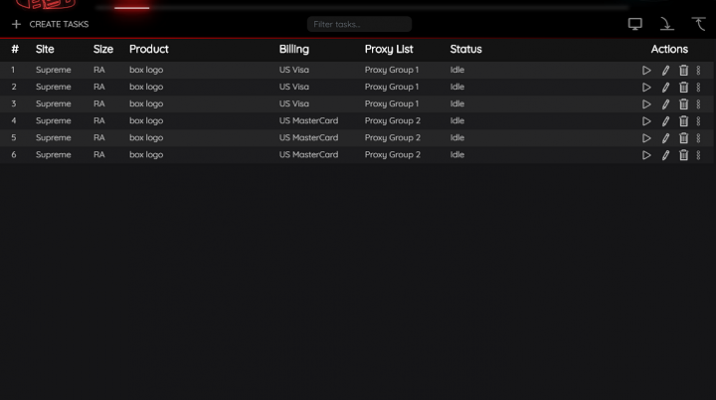Start task 5 with the play icon

point(646,138)
